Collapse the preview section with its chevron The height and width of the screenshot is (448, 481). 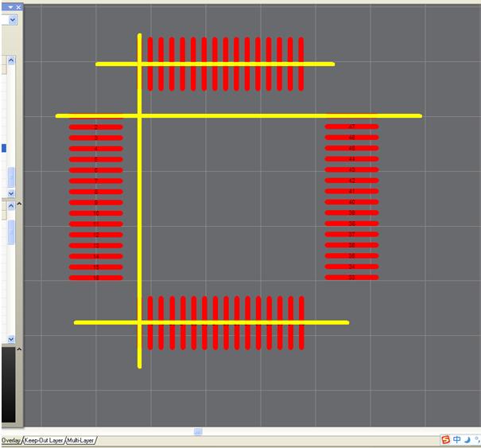(x=19, y=349)
